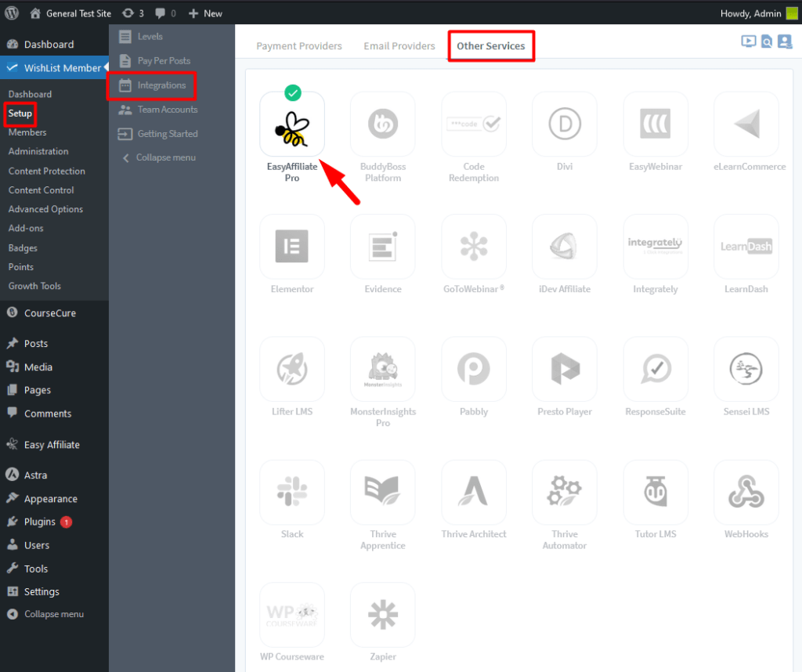Open updates indicator showing 3
Image resolution: width=802 pixels, height=672 pixels.
tap(133, 13)
